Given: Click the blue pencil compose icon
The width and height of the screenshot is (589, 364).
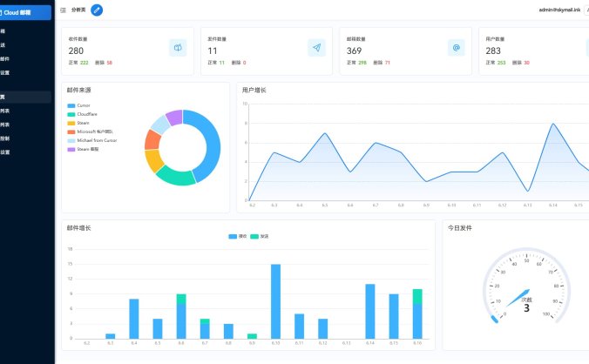Looking at the screenshot, I should [x=97, y=10].
